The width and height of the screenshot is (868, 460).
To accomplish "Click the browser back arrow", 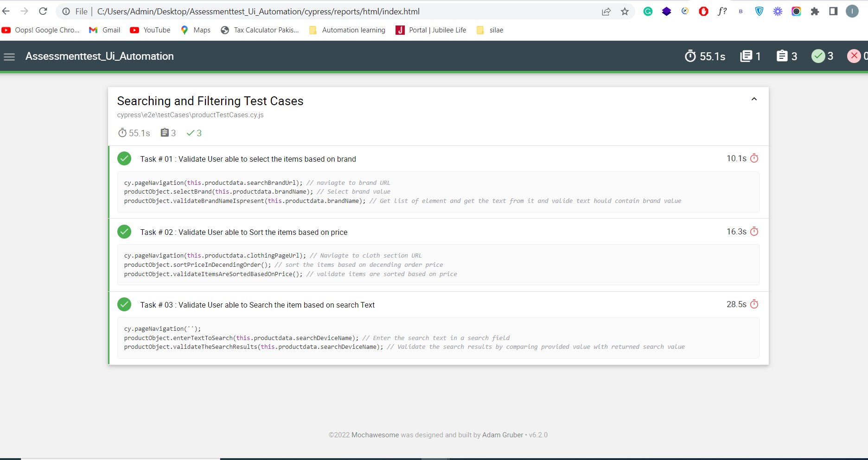I will tap(6, 11).
